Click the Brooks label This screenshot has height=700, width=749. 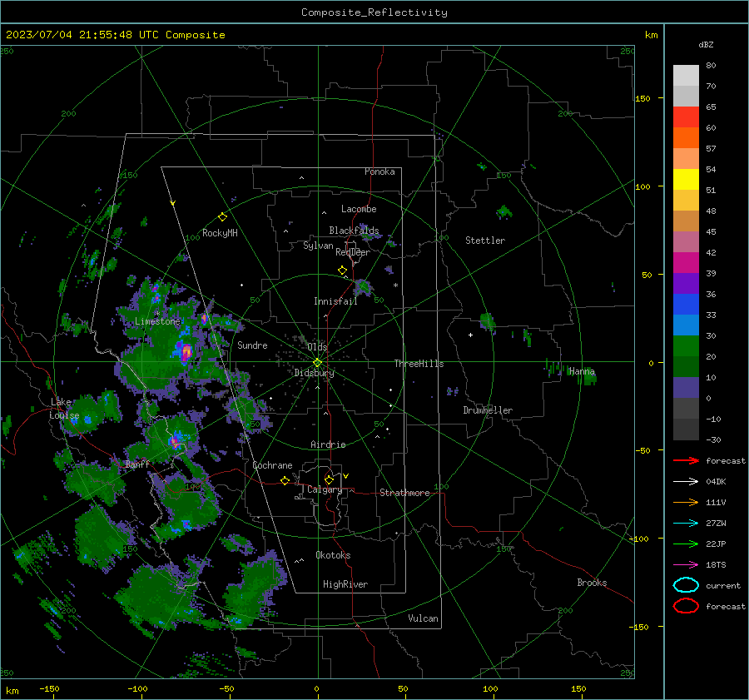pyautogui.click(x=592, y=583)
